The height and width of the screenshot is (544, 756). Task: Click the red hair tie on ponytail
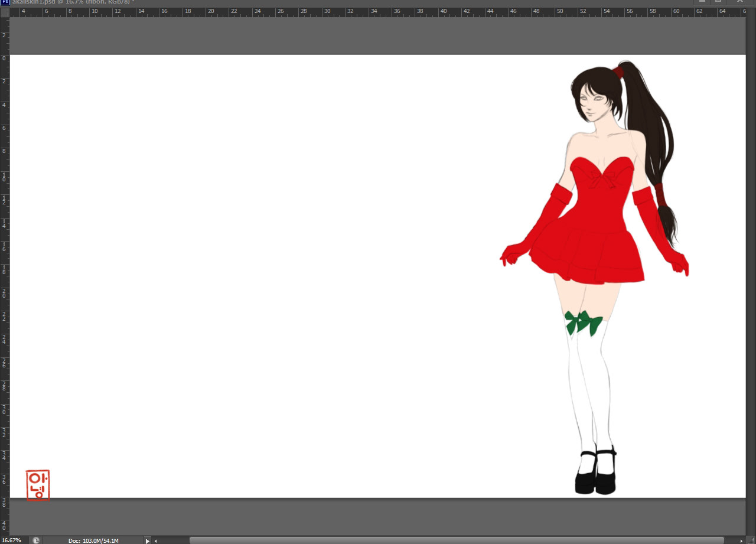tap(618, 72)
